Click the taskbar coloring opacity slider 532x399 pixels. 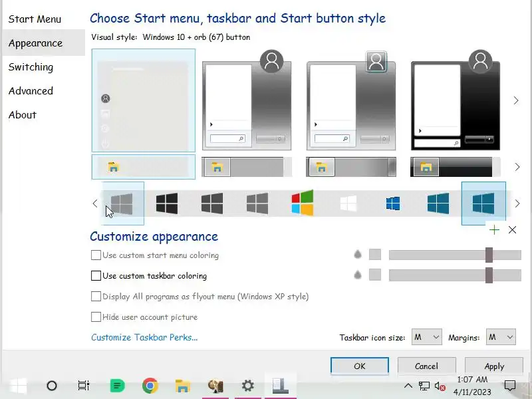[455, 275]
